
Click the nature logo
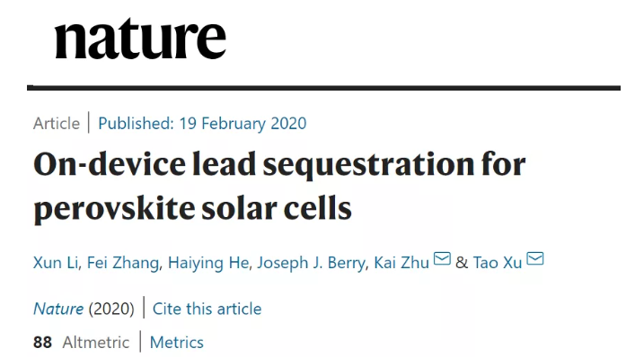pos(140,39)
